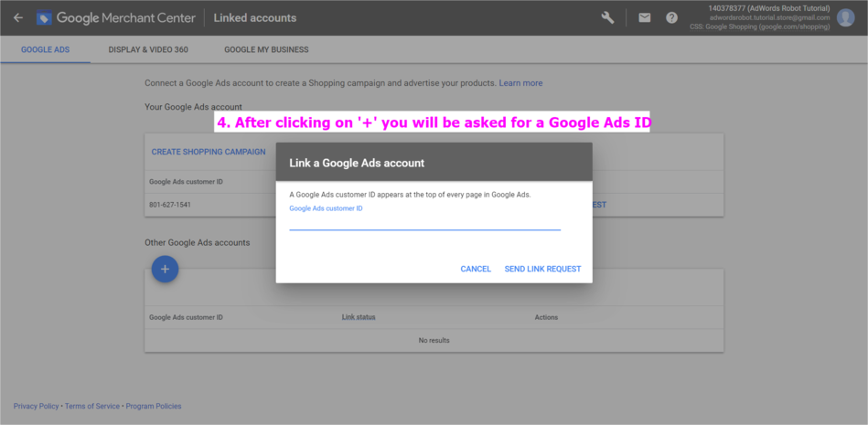868x425 pixels.
Task: Open the Privacy Policy link
Action: point(36,406)
